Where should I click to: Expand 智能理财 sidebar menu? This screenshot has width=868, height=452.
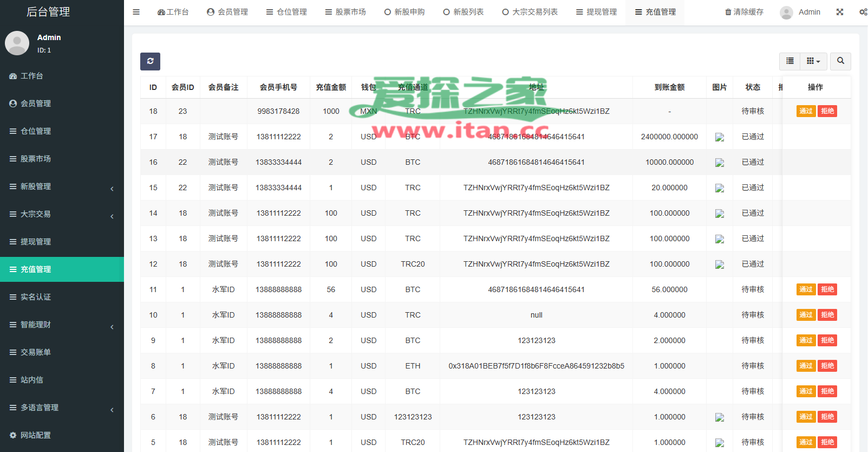coord(62,325)
